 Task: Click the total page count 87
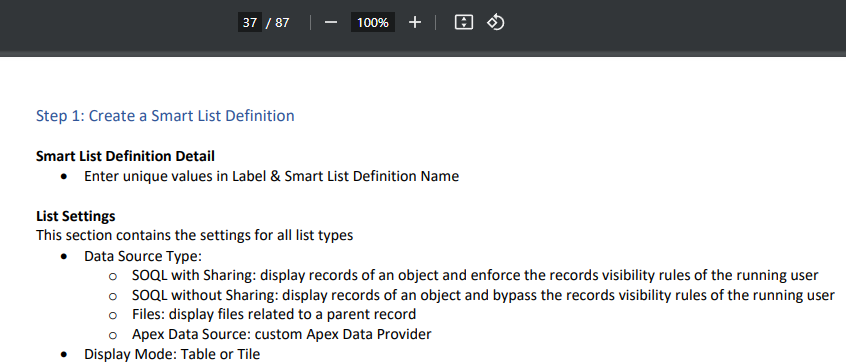(x=282, y=23)
